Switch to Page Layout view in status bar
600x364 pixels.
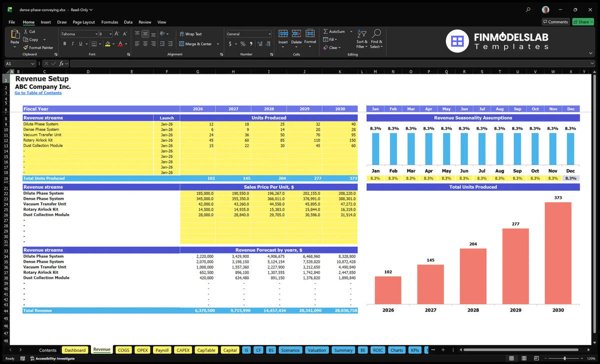(x=523, y=359)
